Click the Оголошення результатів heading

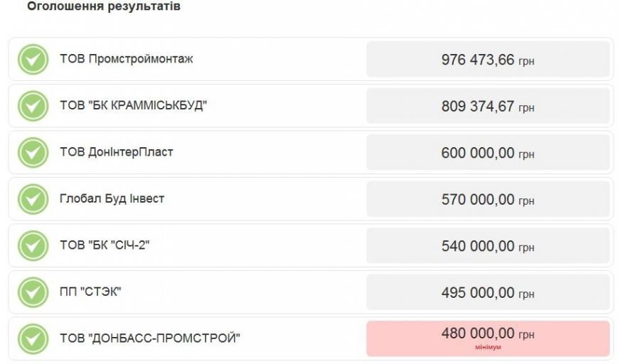click(x=104, y=6)
